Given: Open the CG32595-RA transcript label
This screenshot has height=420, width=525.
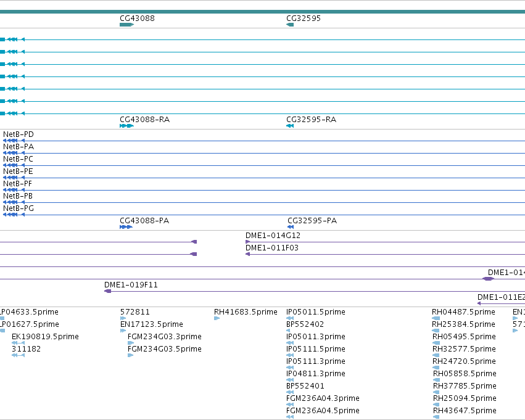Looking at the screenshot, I should coord(311,120).
